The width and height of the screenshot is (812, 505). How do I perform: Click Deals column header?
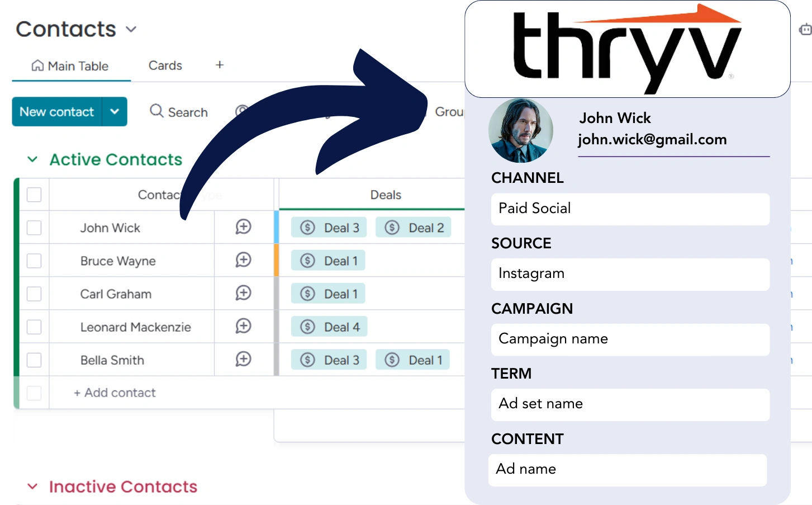pos(386,195)
